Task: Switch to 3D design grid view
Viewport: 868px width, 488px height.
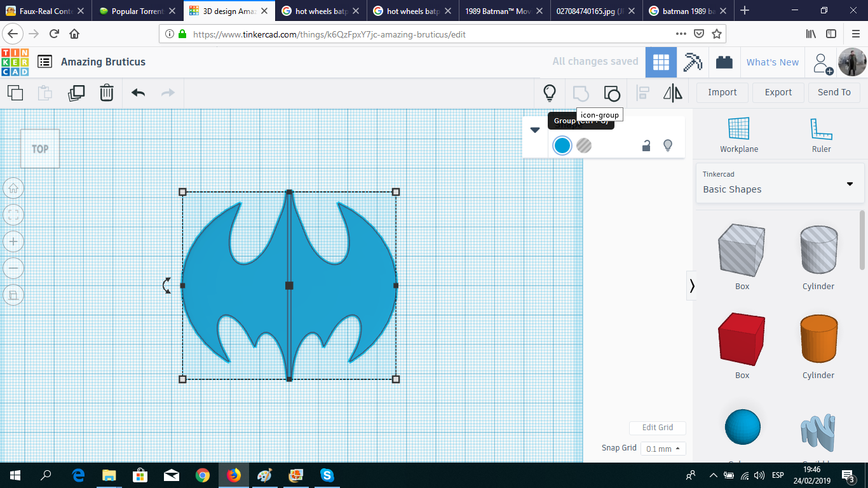Action: (661, 62)
